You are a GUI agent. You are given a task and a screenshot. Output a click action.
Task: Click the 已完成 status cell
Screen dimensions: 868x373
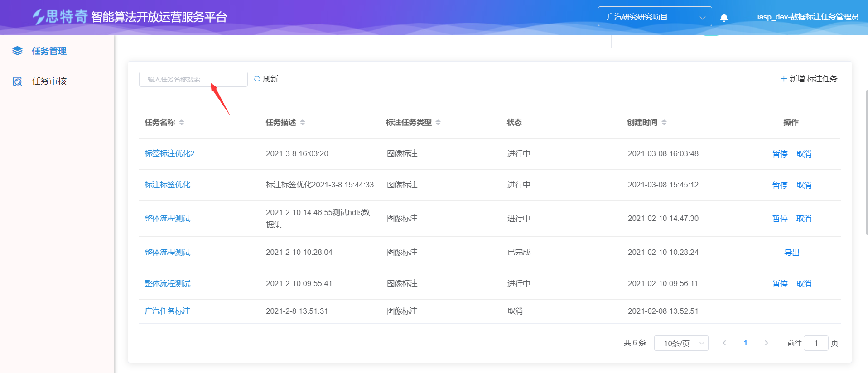(519, 252)
